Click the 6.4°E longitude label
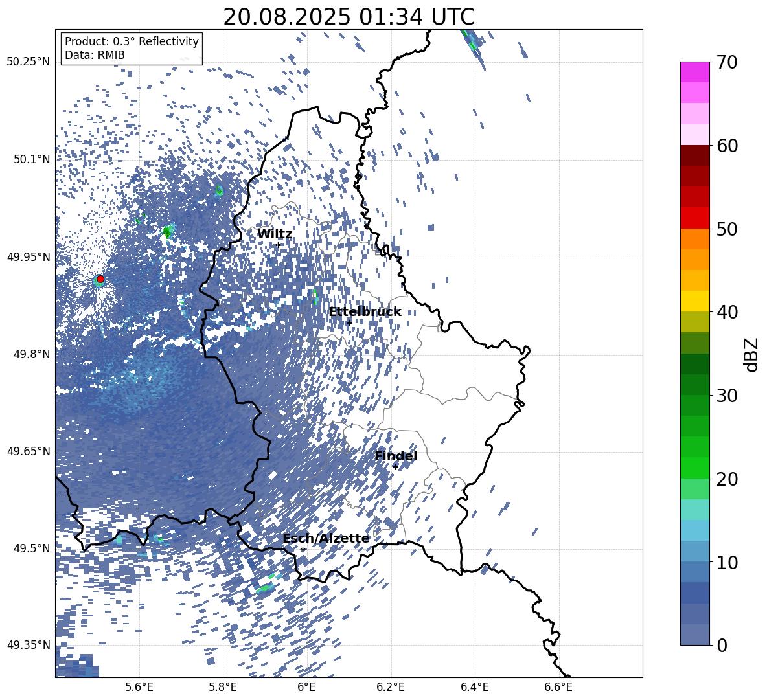The image size is (767, 700). coord(474,688)
